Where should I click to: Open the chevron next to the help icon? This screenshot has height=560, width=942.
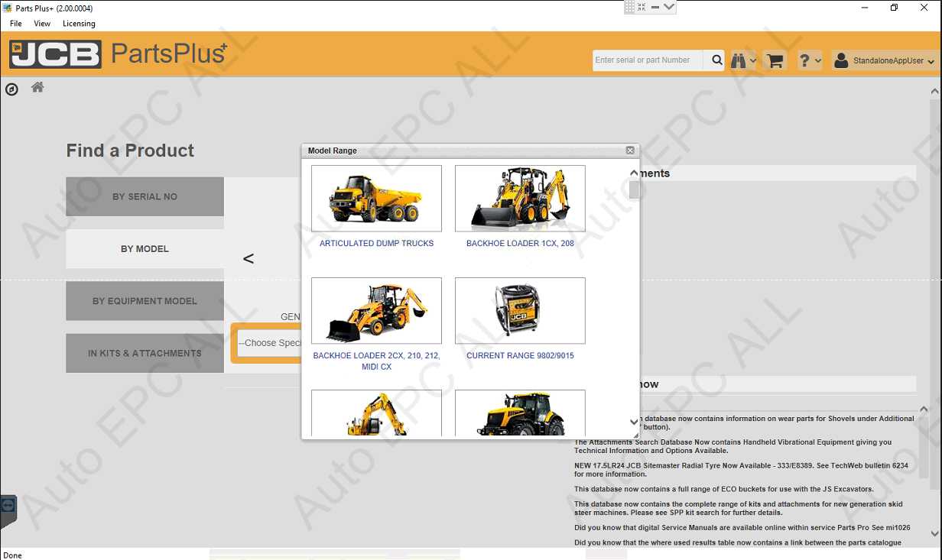click(817, 60)
